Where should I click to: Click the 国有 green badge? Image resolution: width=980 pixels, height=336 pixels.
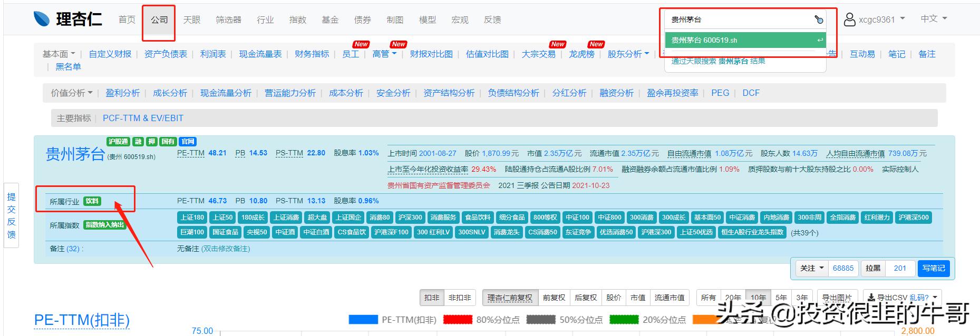click(x=168, y=142)
